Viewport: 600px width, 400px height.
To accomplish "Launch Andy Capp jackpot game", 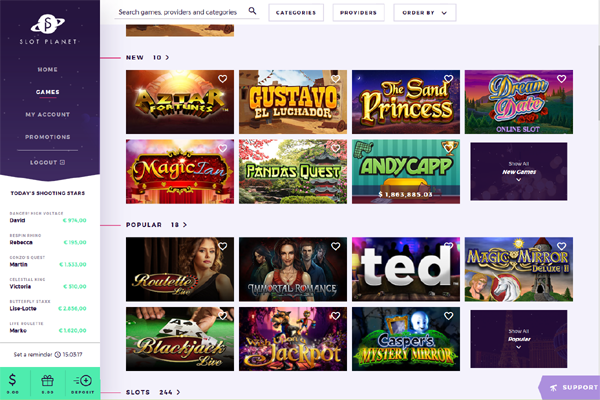I will click(406, 171).
